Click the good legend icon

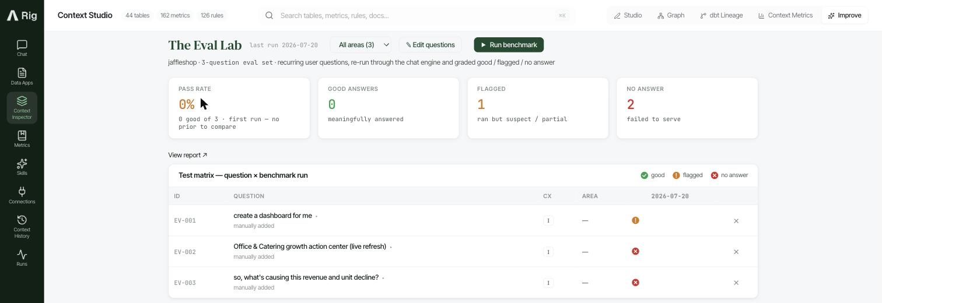pos(644,175)
